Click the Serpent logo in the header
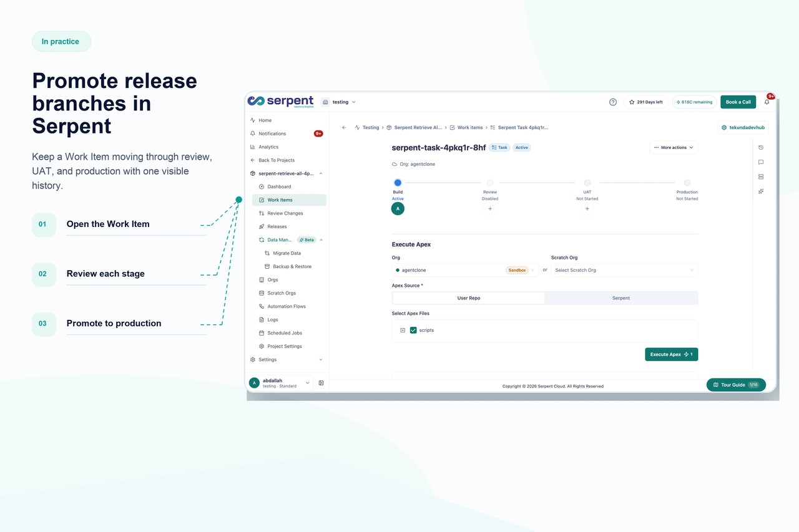The height and width of the screenshot is (532, 799). [280, 102]
